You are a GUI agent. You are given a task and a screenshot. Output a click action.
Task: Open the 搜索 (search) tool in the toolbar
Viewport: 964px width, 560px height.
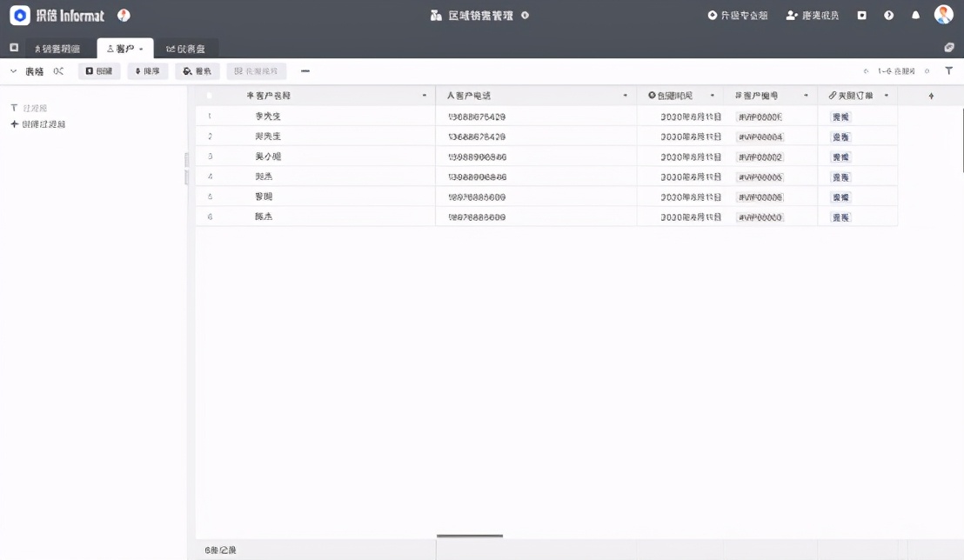pyautogui.click(x=197, y=70)
